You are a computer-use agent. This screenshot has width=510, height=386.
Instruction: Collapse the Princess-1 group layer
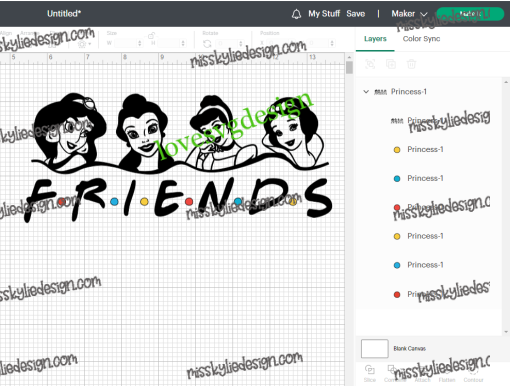(x=366, y=91)
